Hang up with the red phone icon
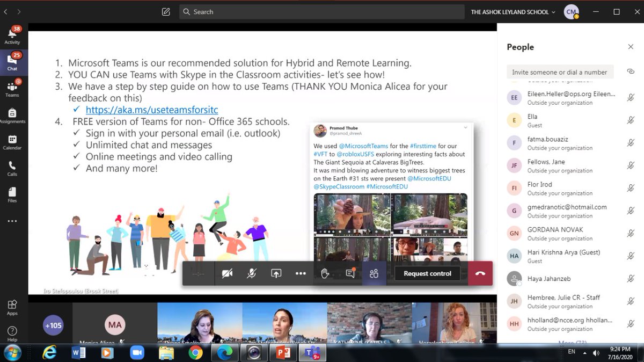The image size is (644, 362). click(480, 273)
